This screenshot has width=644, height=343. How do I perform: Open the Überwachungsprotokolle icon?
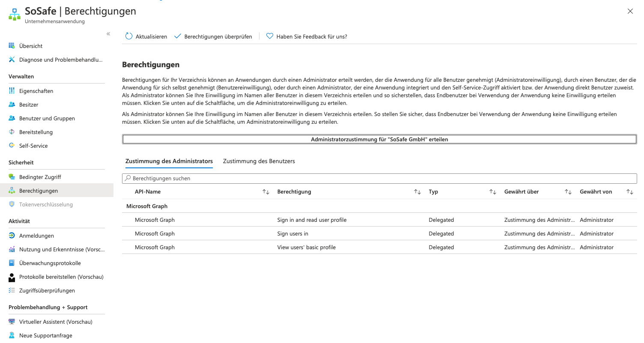[12, 263]
